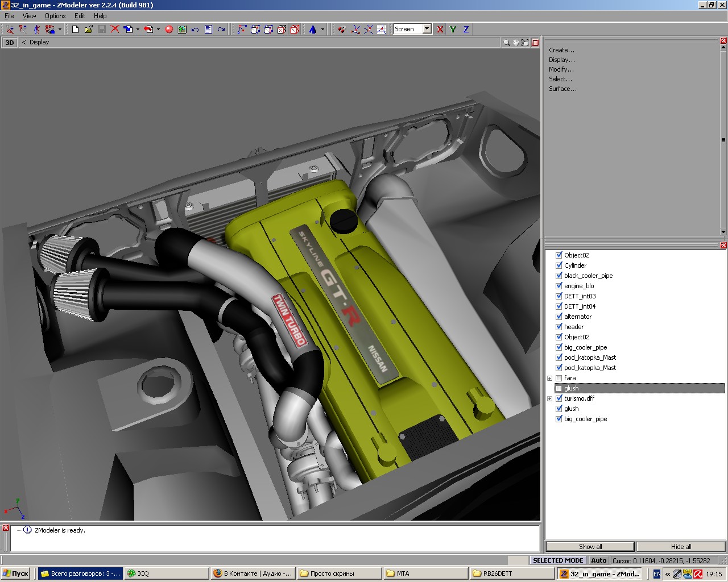The image size is (728, 582).
Task: Switch to RB26DETT folder in taskbar
Action: [x=512, y=573]
